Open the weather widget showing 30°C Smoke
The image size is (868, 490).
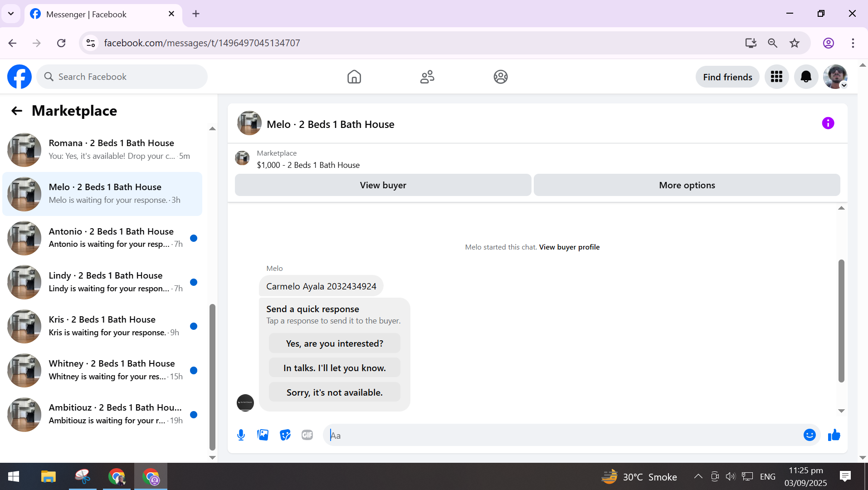(x=639, y=476)
